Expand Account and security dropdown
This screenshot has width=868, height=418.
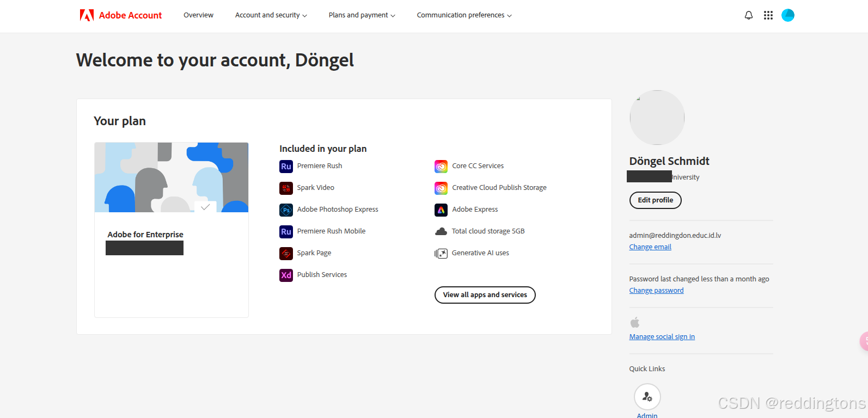pyautogui.click(x=271, y=15)
